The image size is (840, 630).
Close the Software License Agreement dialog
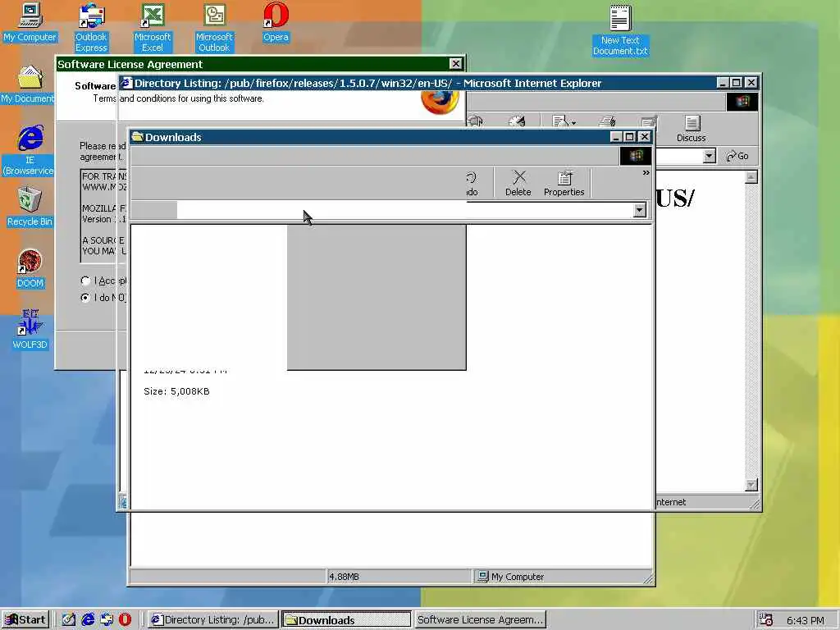coord(455,64)
